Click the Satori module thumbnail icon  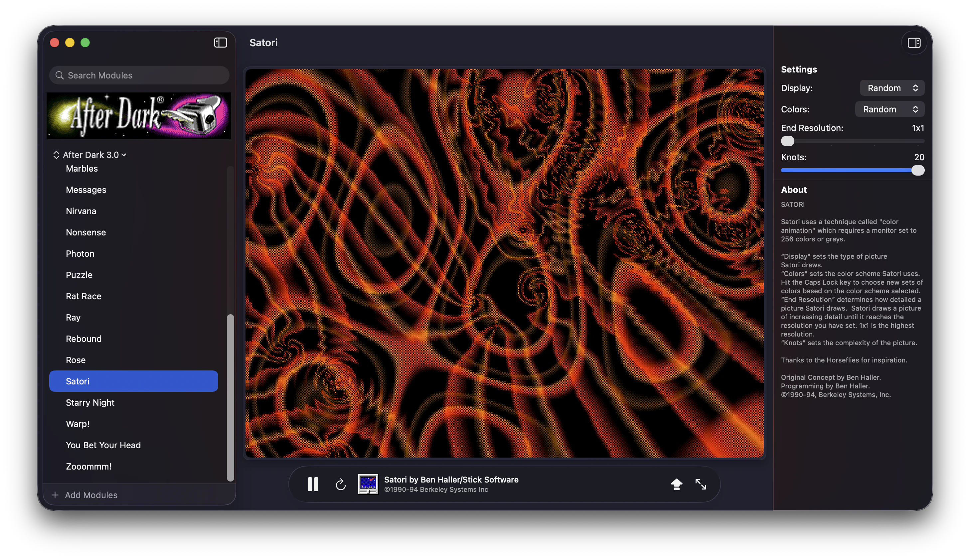pos(368,484)
